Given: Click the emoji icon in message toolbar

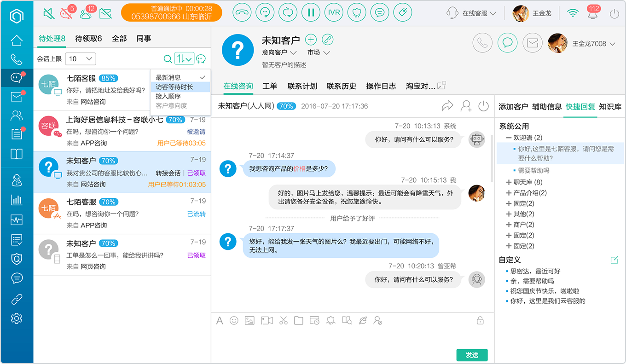Looking at the screenshot, I should [234, 320].
